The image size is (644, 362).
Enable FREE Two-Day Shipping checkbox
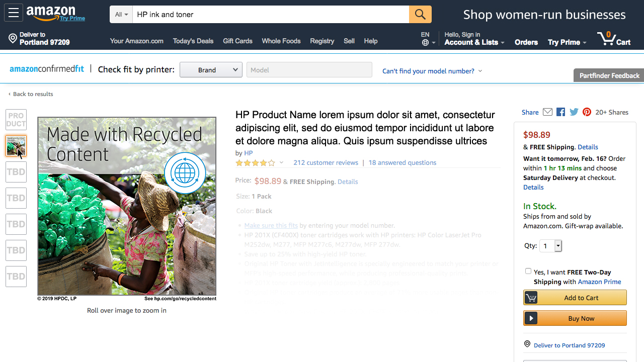528,271
